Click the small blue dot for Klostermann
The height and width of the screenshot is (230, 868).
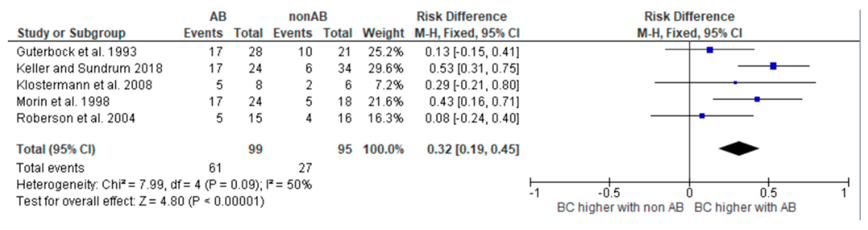735,83
